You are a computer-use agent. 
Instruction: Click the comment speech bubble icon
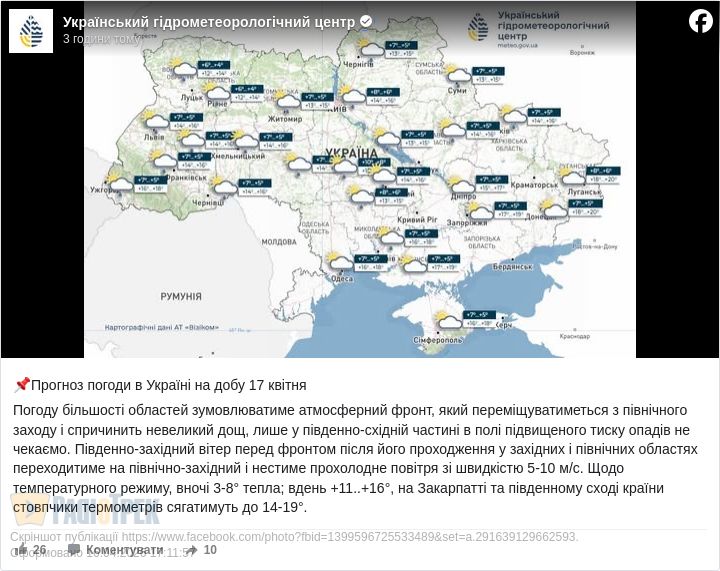pyautogui.click(x=74, y=549)
